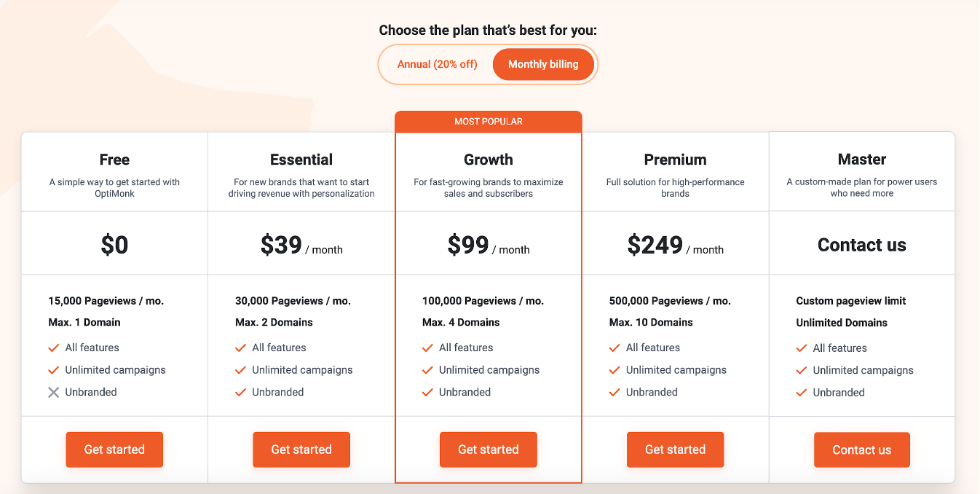Click the Master plan heading

tap(861, 160)
